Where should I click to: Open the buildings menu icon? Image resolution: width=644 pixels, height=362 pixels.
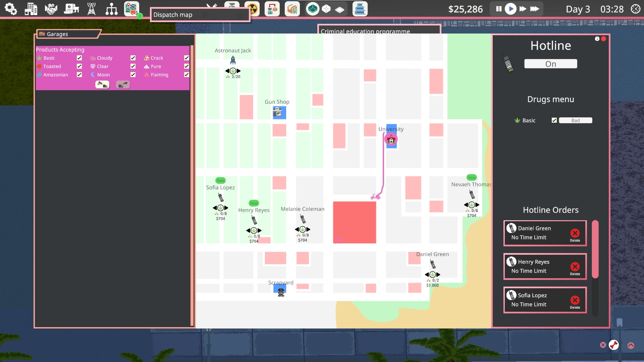(31, 9)
